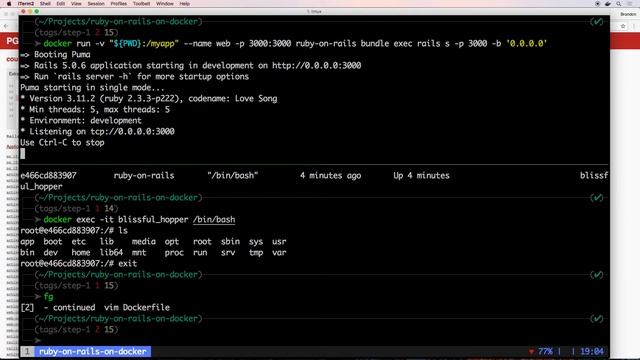Click '[2] - continued vim Dockerfile' line

(x=95, y=308)
